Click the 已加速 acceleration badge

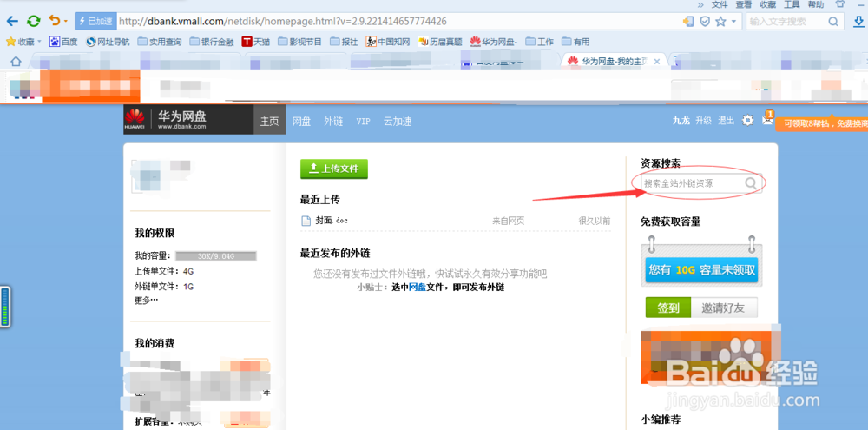[x=95, y=22]
